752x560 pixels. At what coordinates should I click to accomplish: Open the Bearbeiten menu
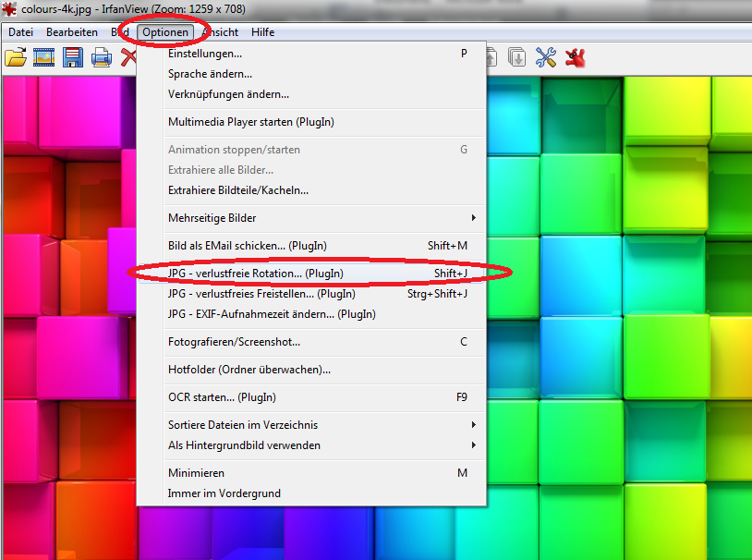coord(72,32)
